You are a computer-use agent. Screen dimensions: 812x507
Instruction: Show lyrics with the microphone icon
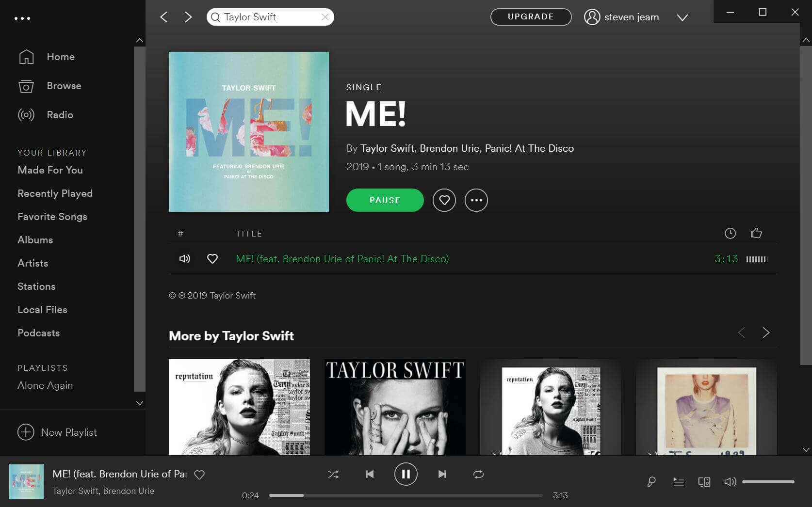[x=651, y=482]
